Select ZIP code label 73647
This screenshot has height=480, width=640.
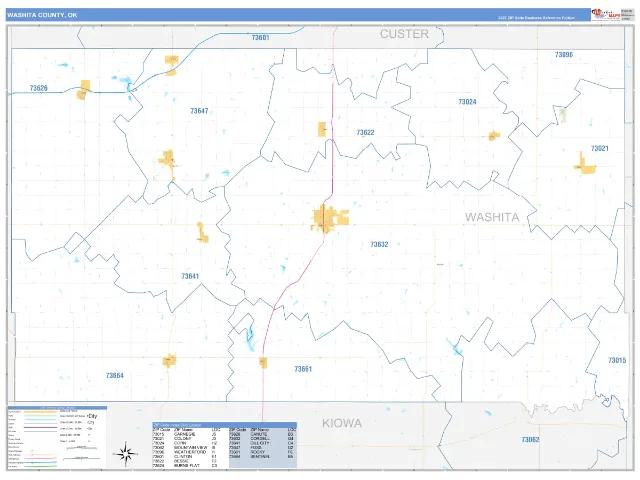click(x=199, y=111)
